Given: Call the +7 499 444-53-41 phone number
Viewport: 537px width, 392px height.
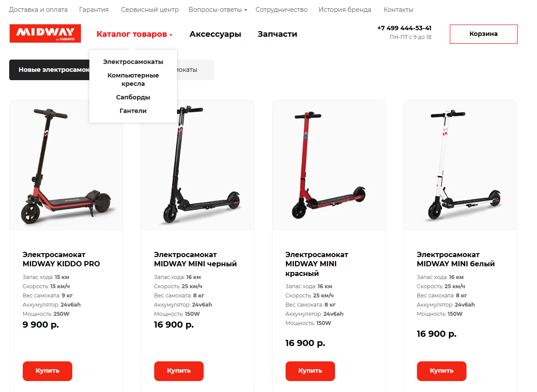Looking at the screenshot, I should pos(404,28).
